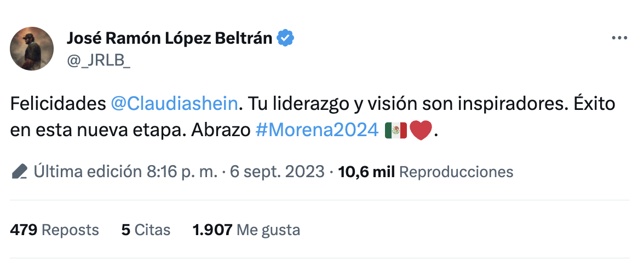The width and height of the screenshot is (644, 263).
Task: Click the 10,6 mil Reproducciones count
Action: 426,172
